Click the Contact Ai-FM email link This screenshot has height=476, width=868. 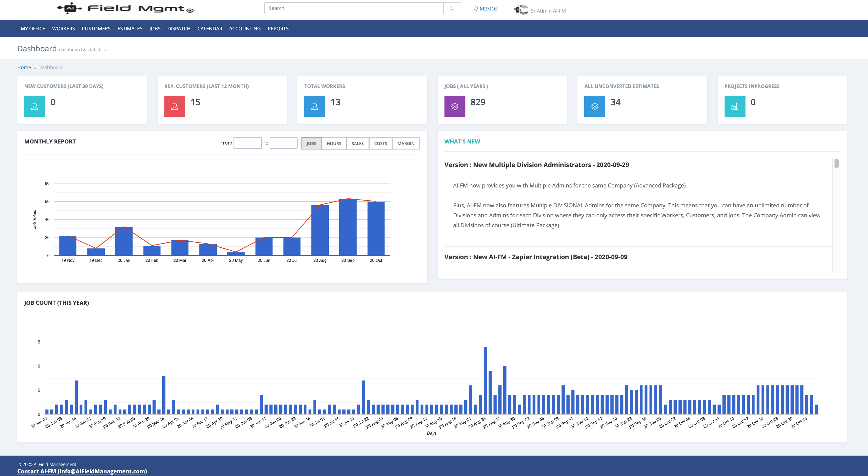(82, 471)
